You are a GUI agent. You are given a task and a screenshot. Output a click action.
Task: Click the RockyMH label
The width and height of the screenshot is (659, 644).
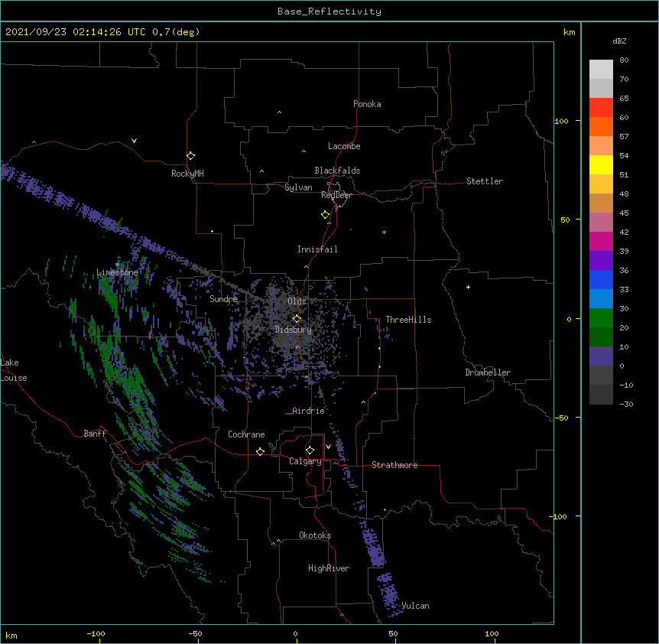(x=187, y=174)
